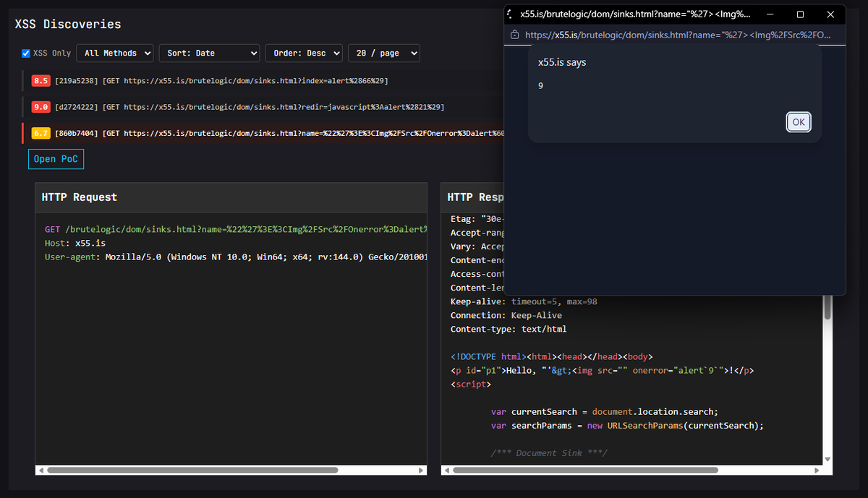Click the opening script tag line in response
This screenshot has height=498, width=868.
tap(470, 384)
